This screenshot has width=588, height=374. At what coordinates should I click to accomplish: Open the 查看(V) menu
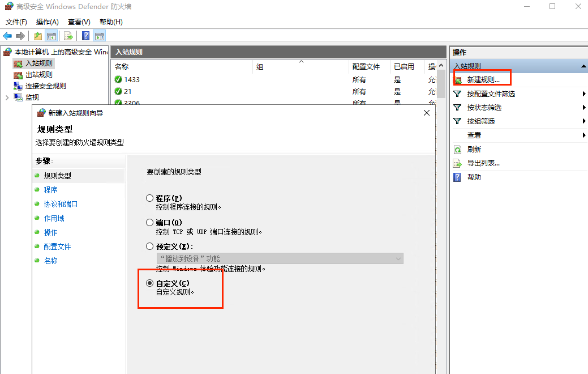pyautogui.click(x=79, y=22)
